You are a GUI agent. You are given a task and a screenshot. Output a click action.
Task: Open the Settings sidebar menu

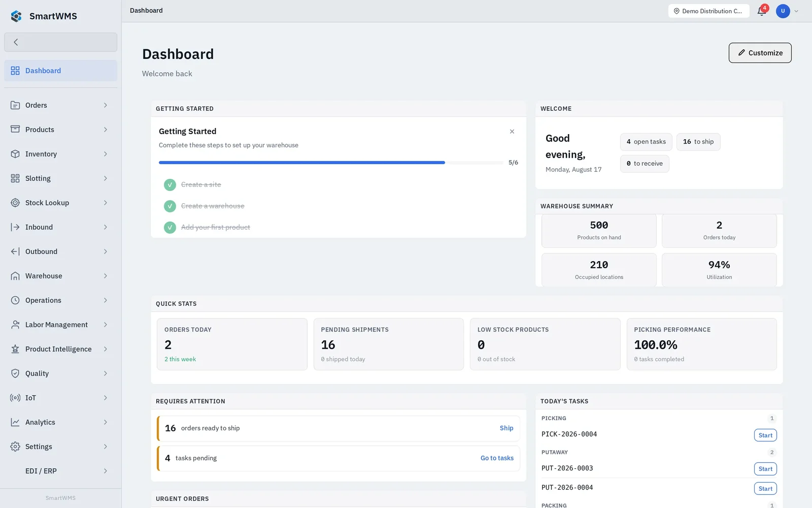tap(60, 447)
